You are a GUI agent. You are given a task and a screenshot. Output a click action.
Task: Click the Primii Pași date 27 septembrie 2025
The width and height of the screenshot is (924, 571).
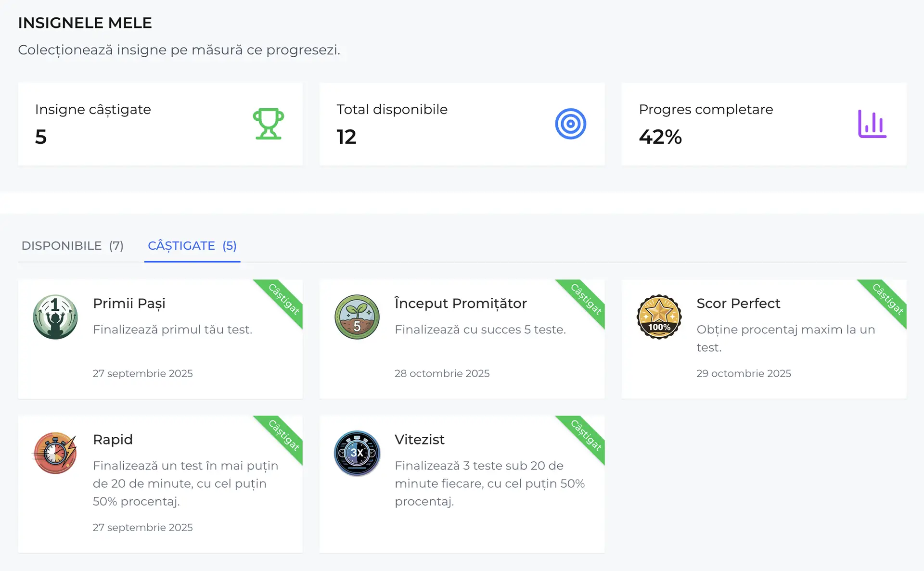(142, 374)
